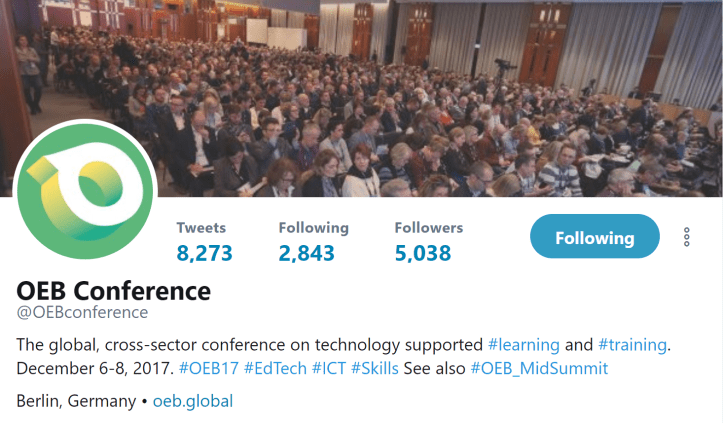Open the #training hashtag link

click(x=632, y=345)
